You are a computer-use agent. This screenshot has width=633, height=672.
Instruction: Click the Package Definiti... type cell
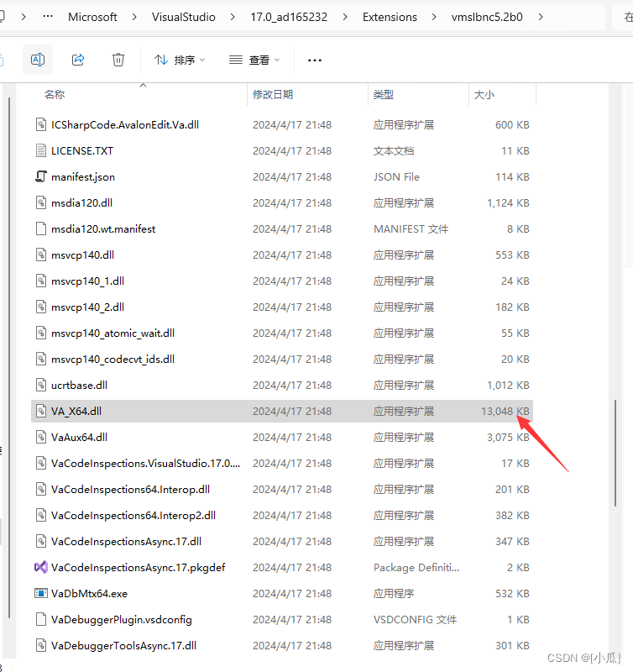click(416, 568)
